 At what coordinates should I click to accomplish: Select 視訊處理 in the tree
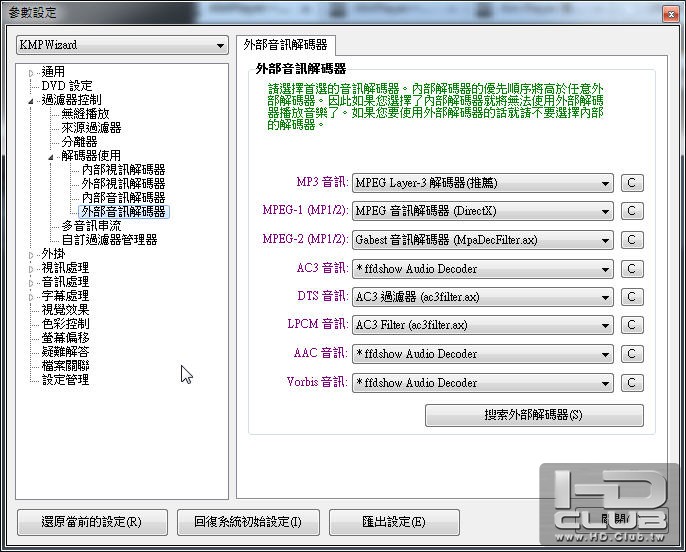click(65, 268)
